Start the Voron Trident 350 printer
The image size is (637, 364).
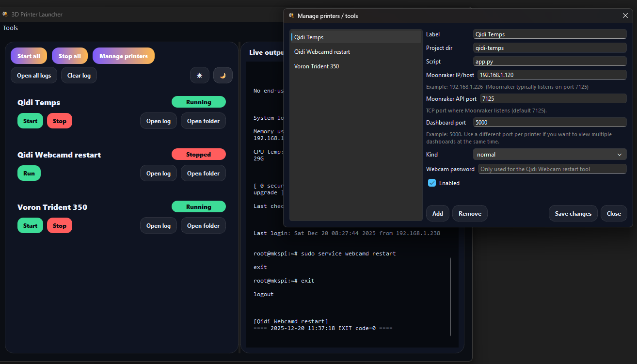pos(30,225)
